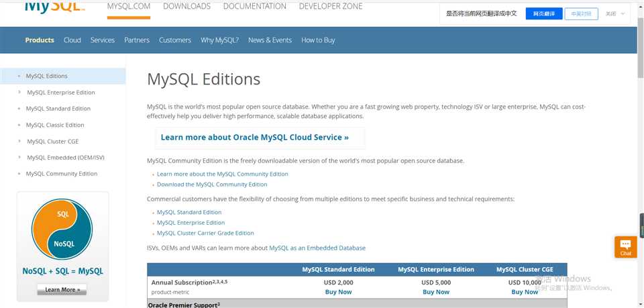Click the Oracle Premier Support row label
This screenshot has height=308, width=644.
click(x=184, y=305)
